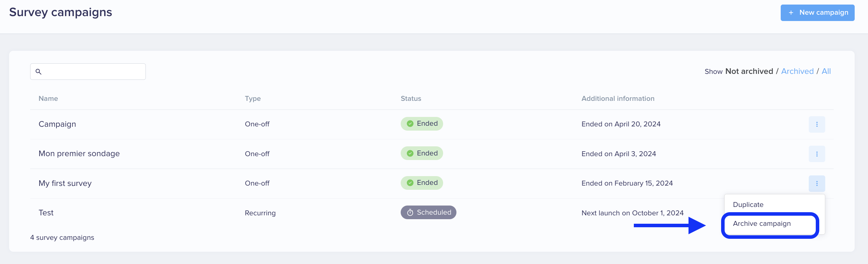Open the My first survey campaign
This screenshot has height=264, width=868.
pyautogui.click(x=65, y=183)
